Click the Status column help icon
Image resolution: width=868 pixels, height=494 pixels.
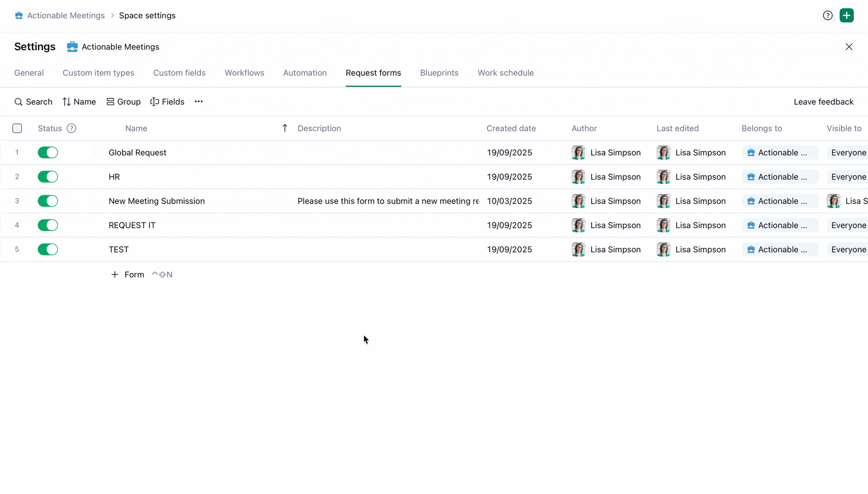(71, 128)
